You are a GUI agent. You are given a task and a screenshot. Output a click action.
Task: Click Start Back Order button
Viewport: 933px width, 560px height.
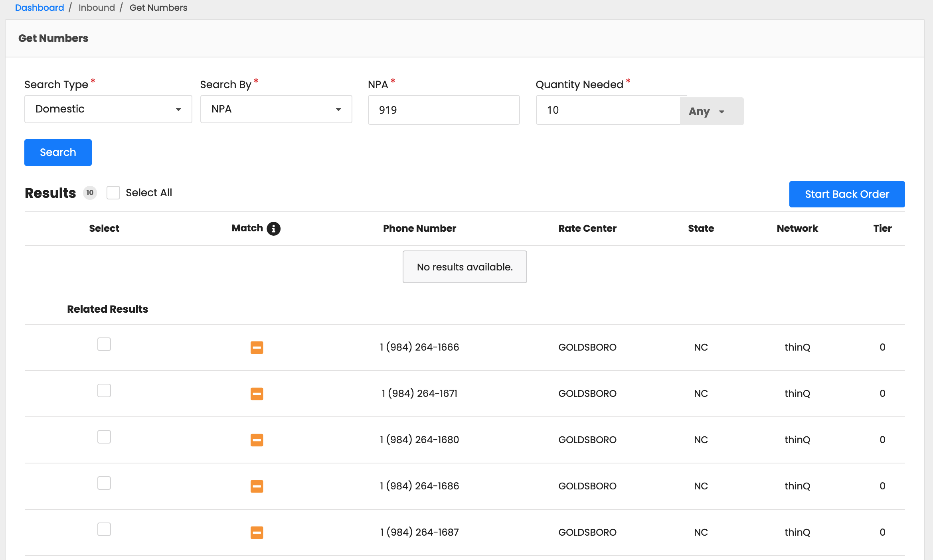(x=847, y=194)
